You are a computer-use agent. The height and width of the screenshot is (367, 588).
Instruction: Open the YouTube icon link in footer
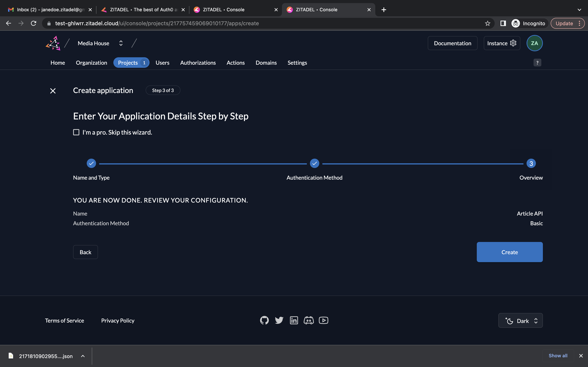coord(323,320)
